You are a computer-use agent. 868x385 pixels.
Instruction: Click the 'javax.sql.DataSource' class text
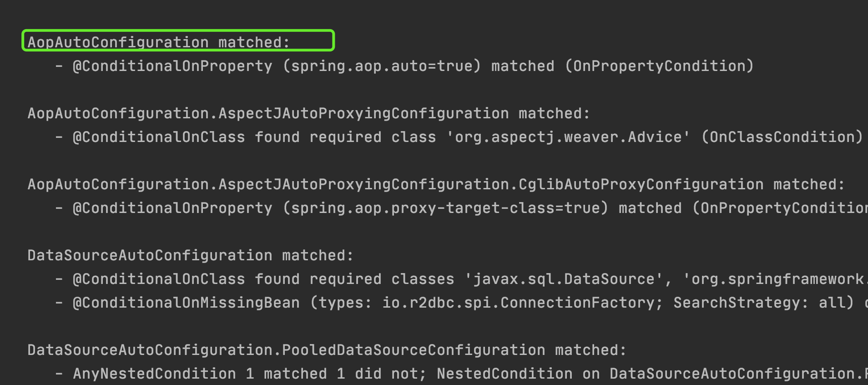564,279
